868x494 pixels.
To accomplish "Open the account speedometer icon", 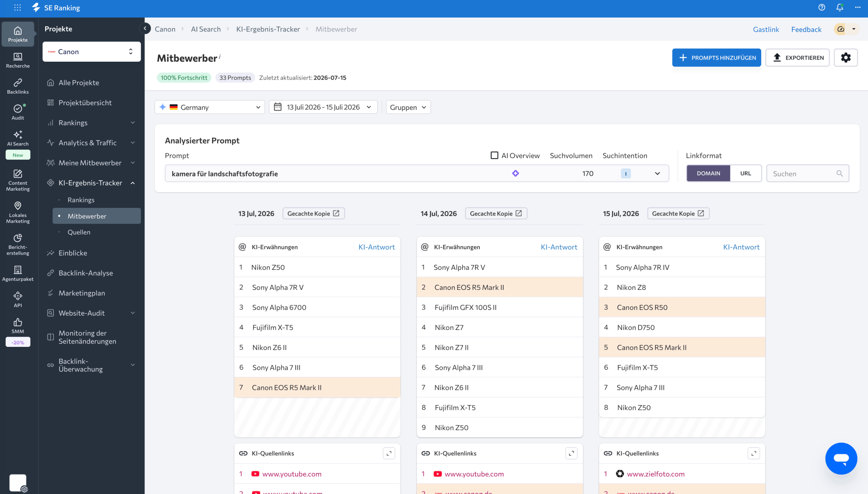I will tap(841, 29).
